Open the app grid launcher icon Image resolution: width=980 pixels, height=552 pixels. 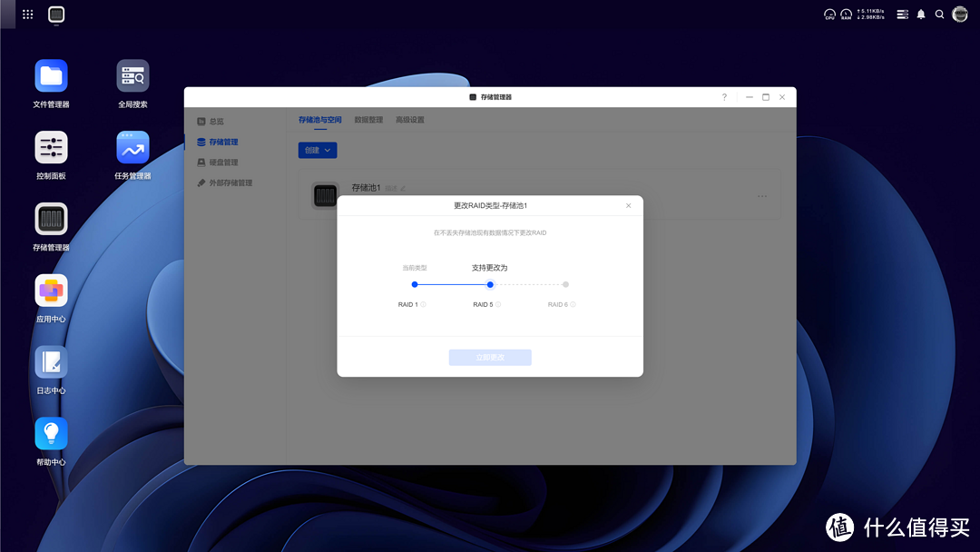28,15
